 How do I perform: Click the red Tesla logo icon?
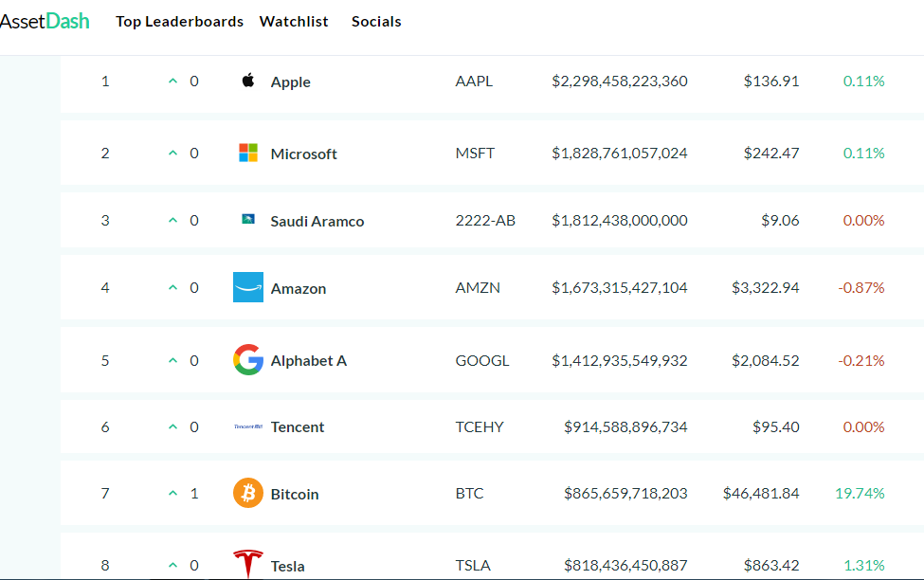(248, 564)
